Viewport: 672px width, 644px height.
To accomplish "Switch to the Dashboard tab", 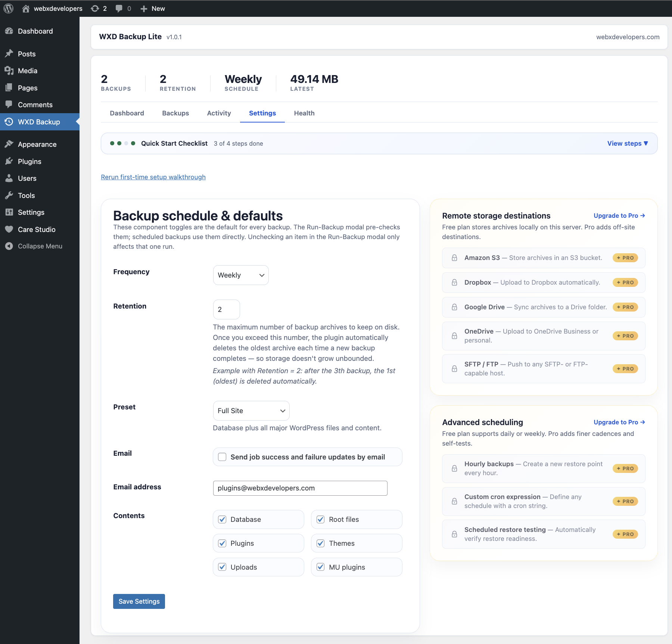I will (x=127, y=113).
